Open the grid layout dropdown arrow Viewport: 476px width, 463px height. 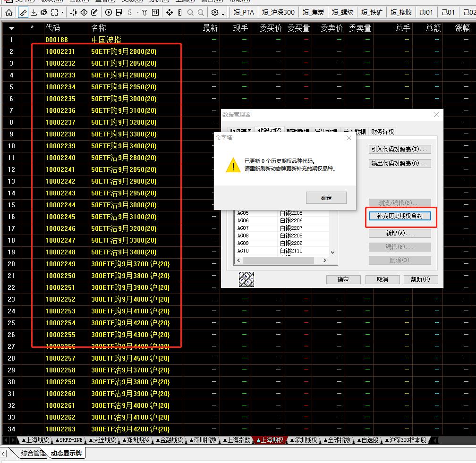(63, 12)
